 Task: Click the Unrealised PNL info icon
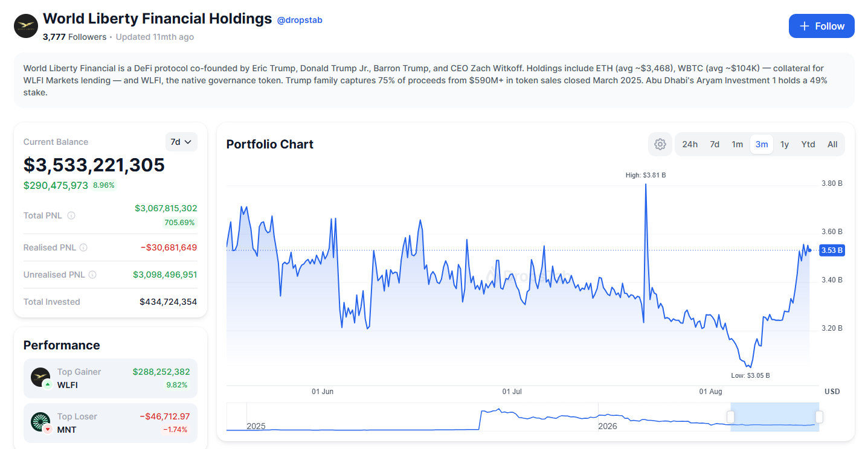click(x=92, y=275)
